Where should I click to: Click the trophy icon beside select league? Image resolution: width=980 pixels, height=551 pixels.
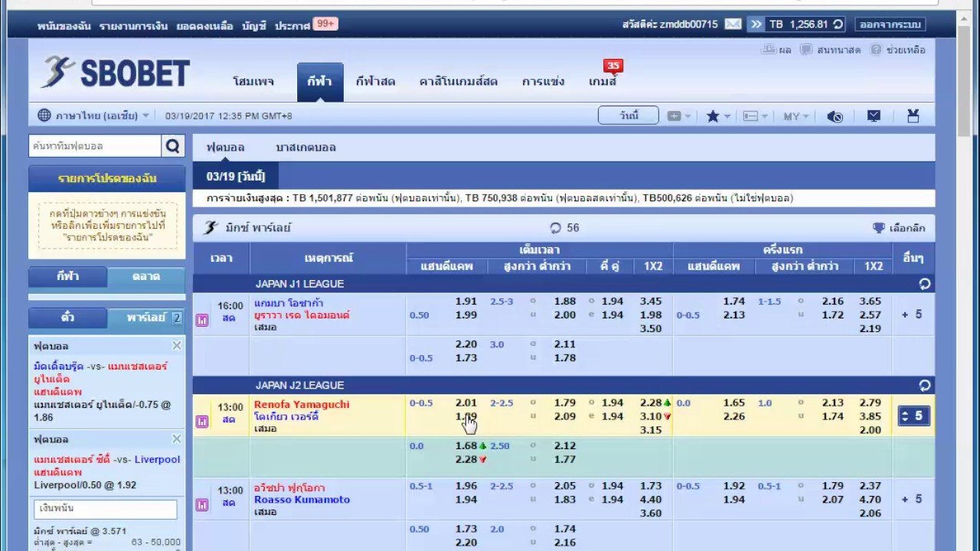pos(879,228)
